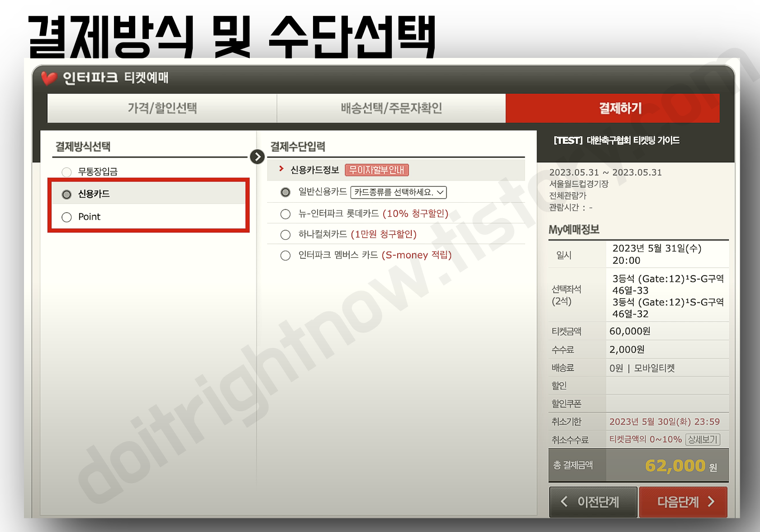760x532 pixels.
Task: Click the 취소수수료 row label
Action: [570, 440]
